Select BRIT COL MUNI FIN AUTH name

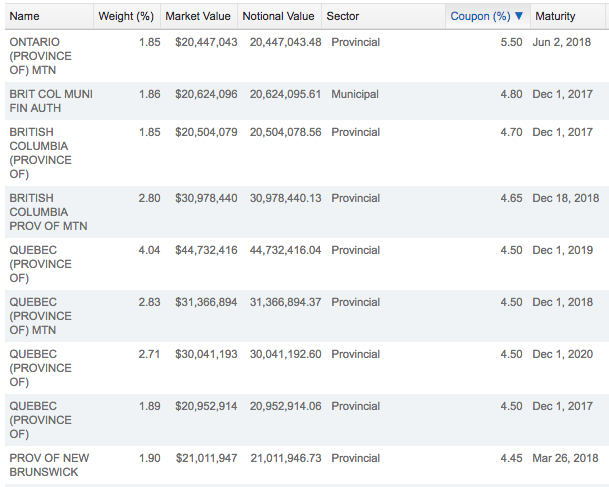pyautogui.click(x=51, y=101)
